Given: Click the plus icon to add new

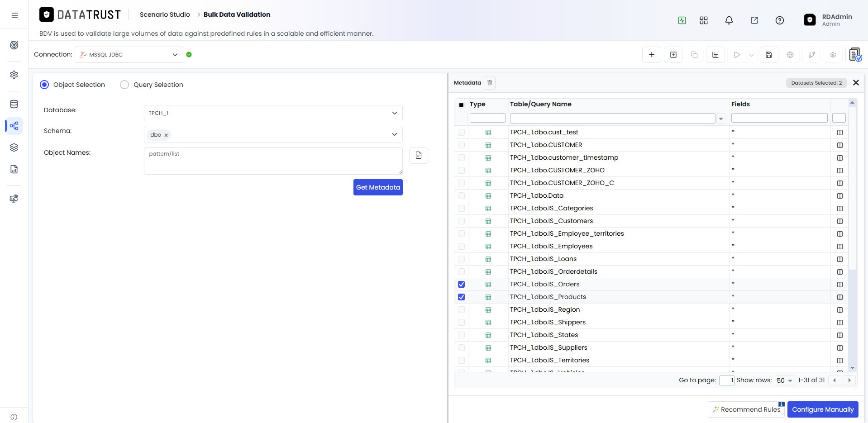Looking at the screenshot, I should [651, 55].
